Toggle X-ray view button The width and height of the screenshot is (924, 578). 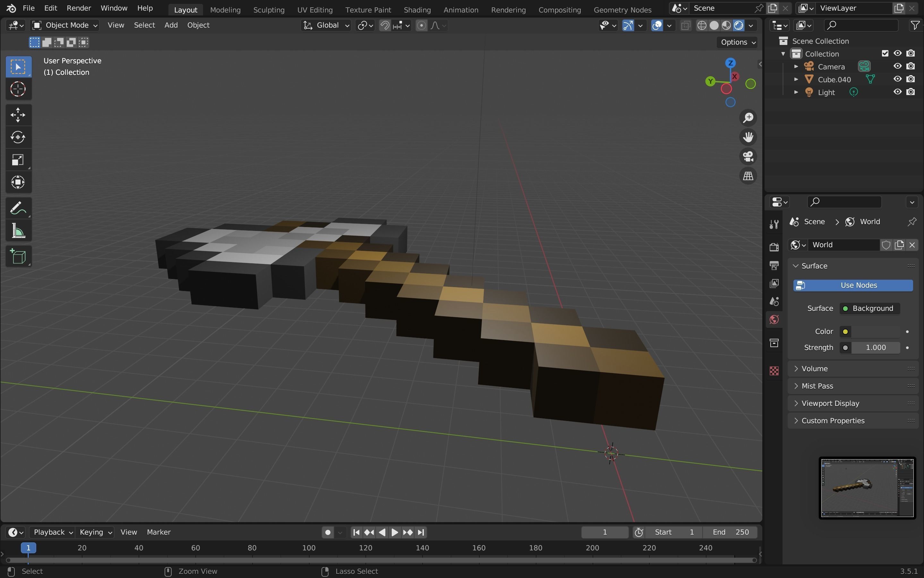click(685, 25)
